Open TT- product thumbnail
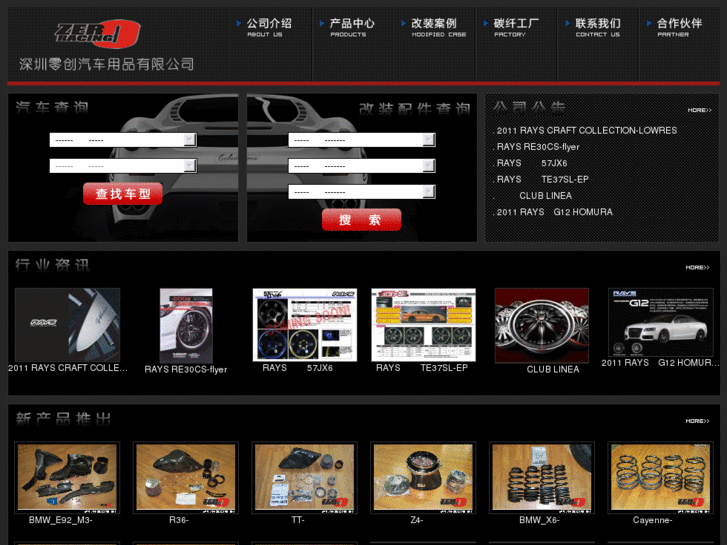Viewport: 727px width, 545px height. click(x=305, y=477)
